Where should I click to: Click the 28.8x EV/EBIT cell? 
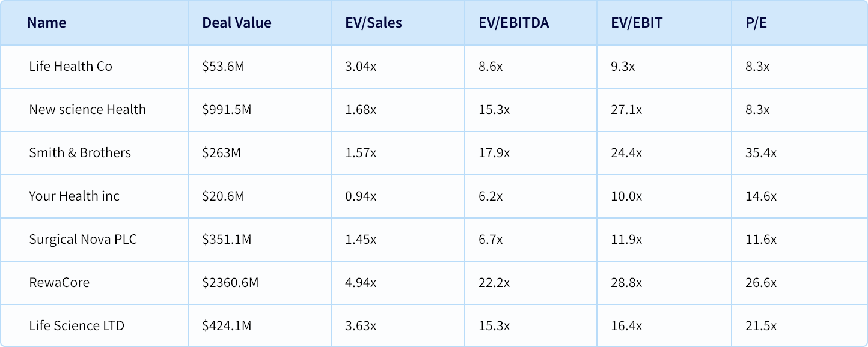click(626, 282)
